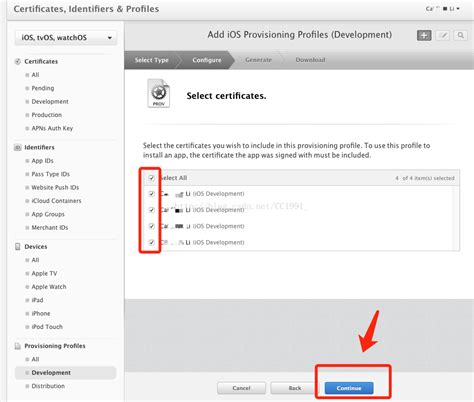Click the certificate list scrollbar
The height and width of the screenshot is (402, 474).
click(x=456, y=218)
